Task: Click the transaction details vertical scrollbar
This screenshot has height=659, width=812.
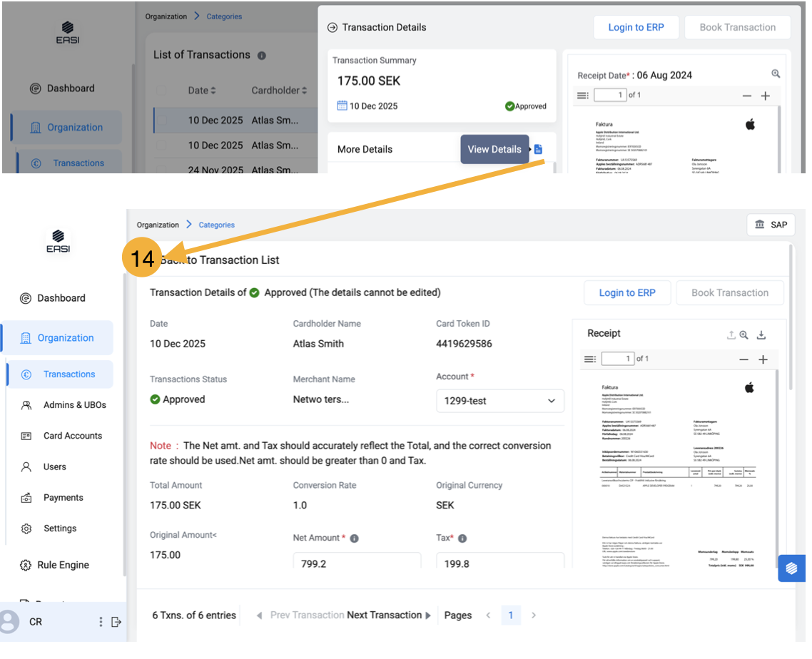Action: click(791, 321)
